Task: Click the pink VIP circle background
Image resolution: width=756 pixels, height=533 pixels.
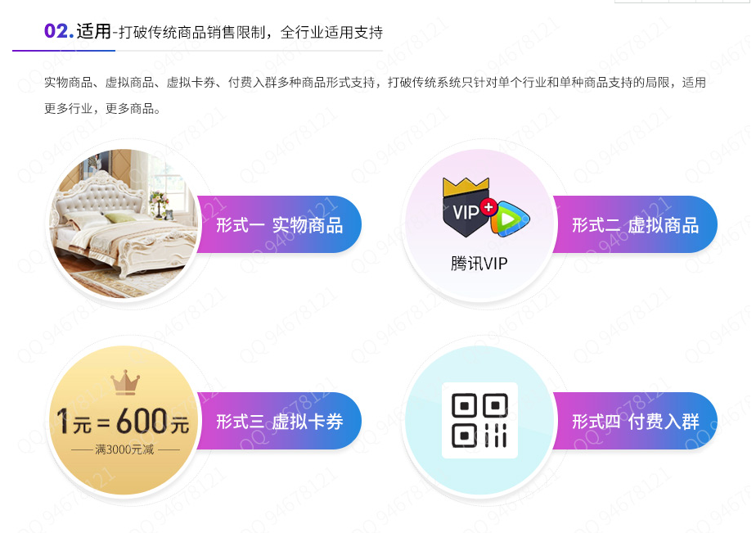Action: pos(479,224)
